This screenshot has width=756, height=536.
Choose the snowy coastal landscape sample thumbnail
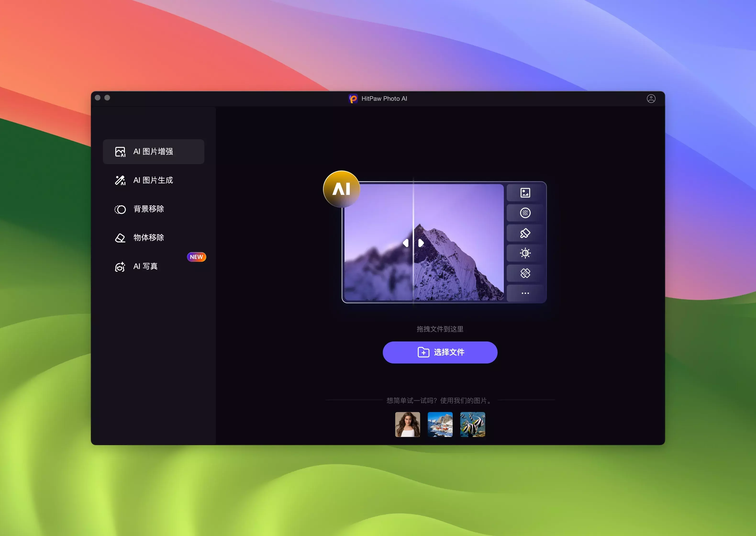(440, 424)
